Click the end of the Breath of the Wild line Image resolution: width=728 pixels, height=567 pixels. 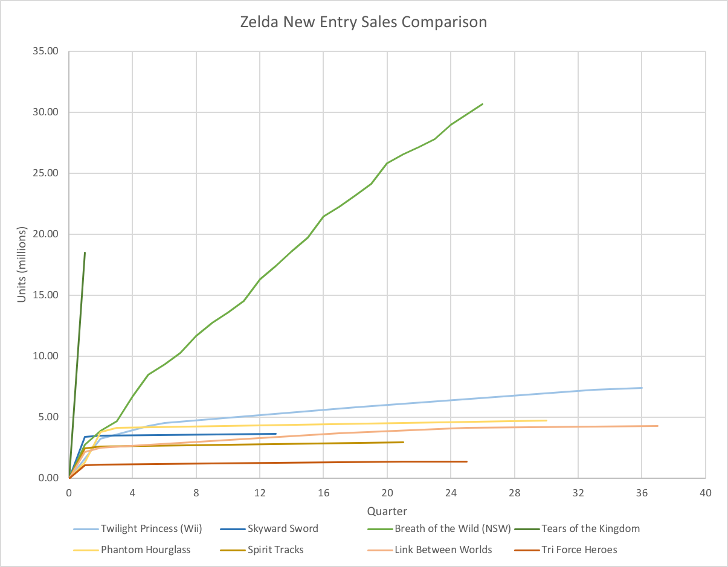482,104
